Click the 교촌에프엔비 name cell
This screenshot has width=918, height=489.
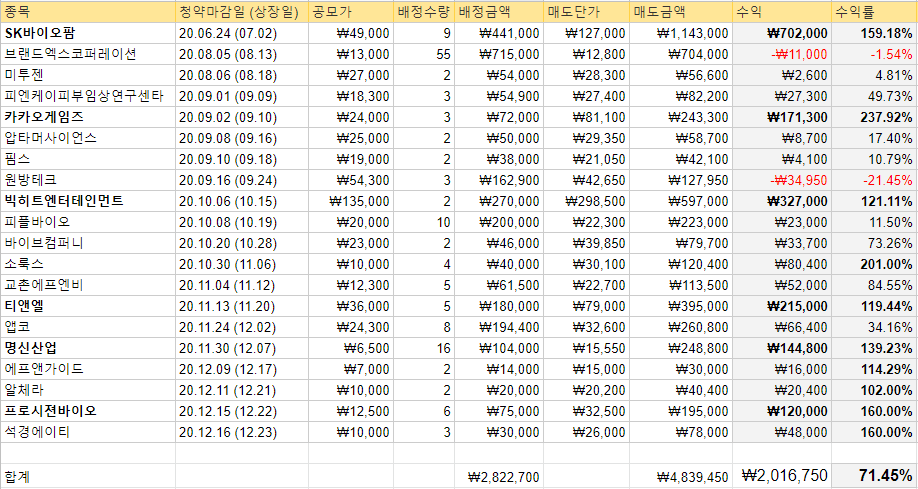point(88,285)
